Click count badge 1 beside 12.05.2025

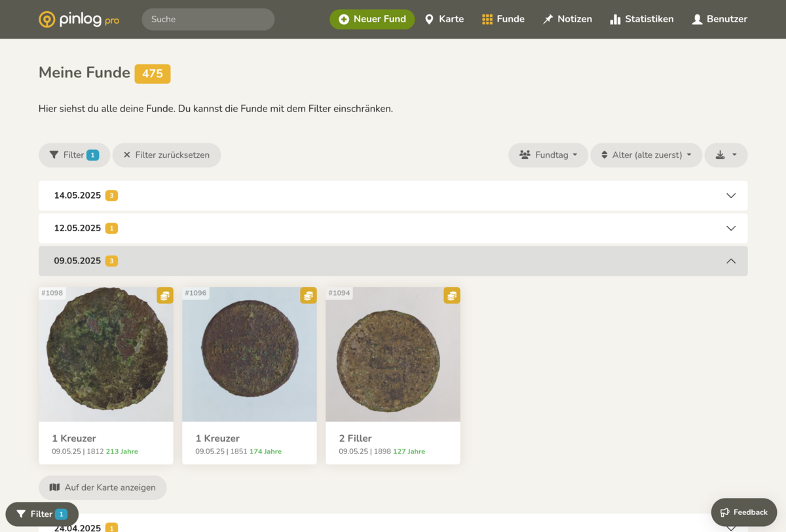click(x=112, y=228)
